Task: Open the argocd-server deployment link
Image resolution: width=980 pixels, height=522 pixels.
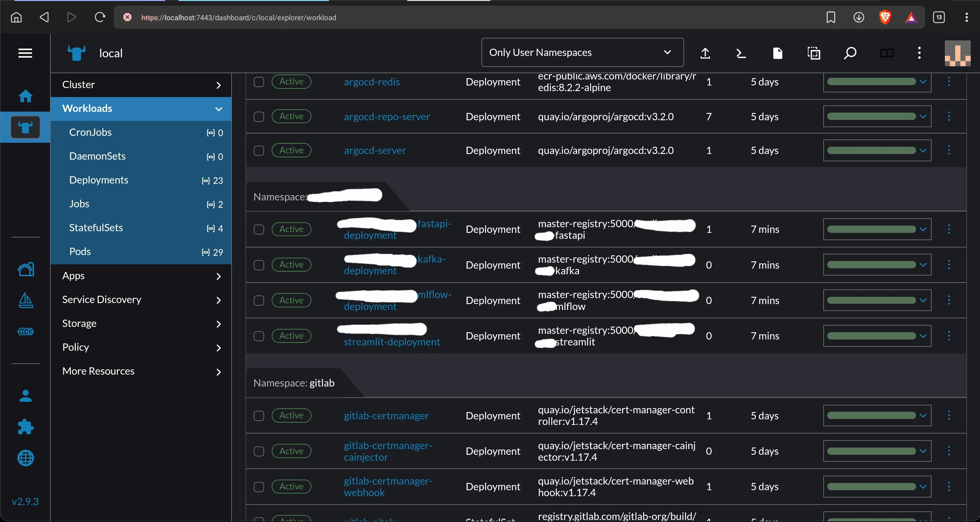Action: (375, 150)
